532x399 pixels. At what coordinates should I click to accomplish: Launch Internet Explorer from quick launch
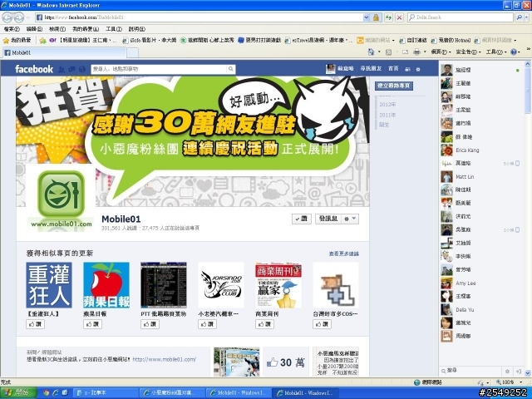(x=55, y=393)
